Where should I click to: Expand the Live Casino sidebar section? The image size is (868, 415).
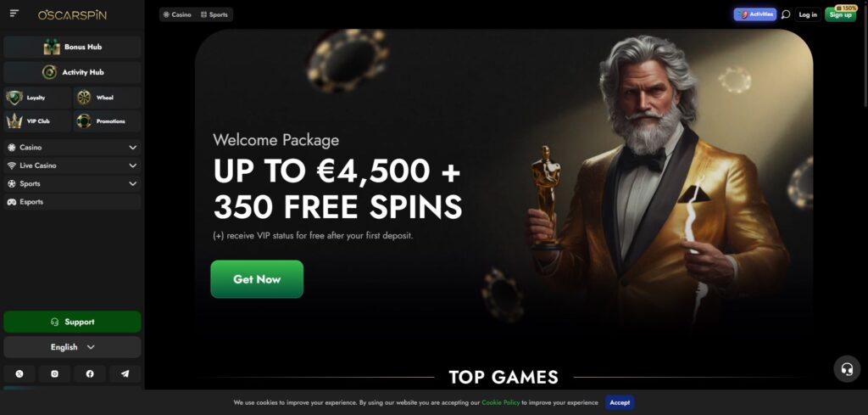point(72,165)
